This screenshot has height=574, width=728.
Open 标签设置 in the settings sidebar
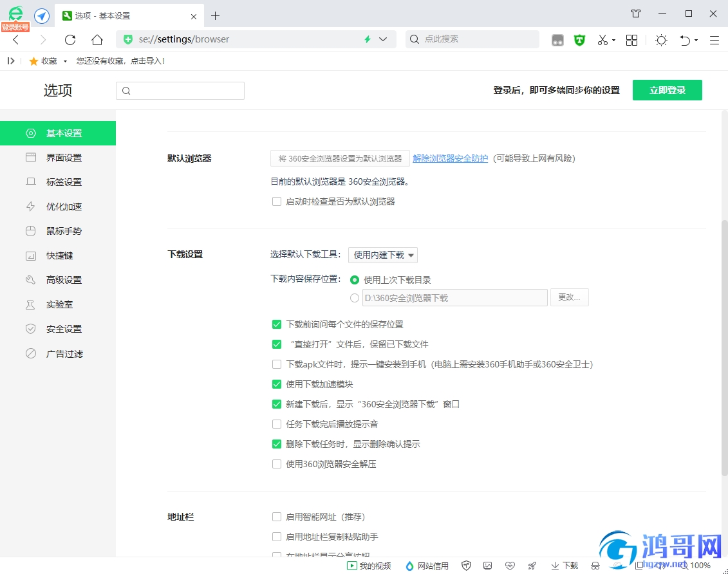pos(58,182)
